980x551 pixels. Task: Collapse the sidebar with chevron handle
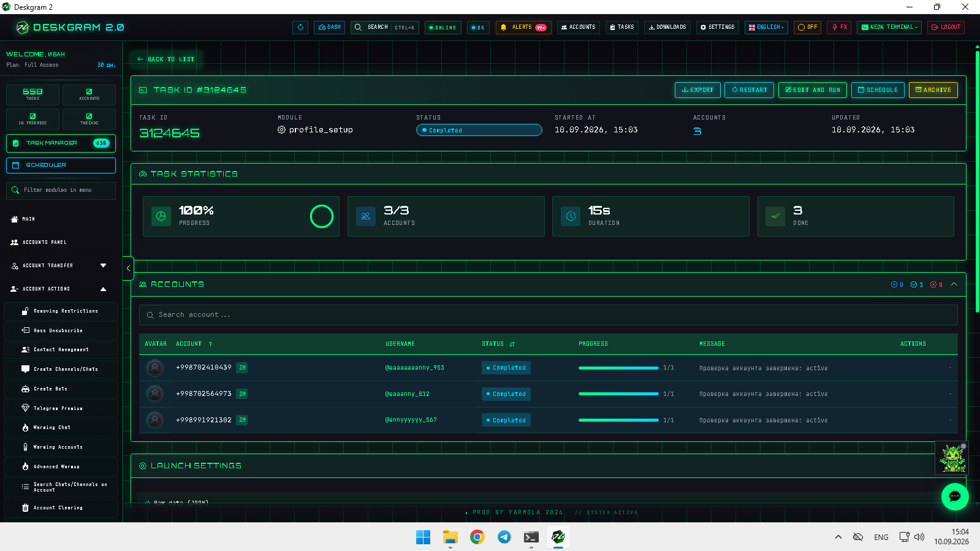127,268
